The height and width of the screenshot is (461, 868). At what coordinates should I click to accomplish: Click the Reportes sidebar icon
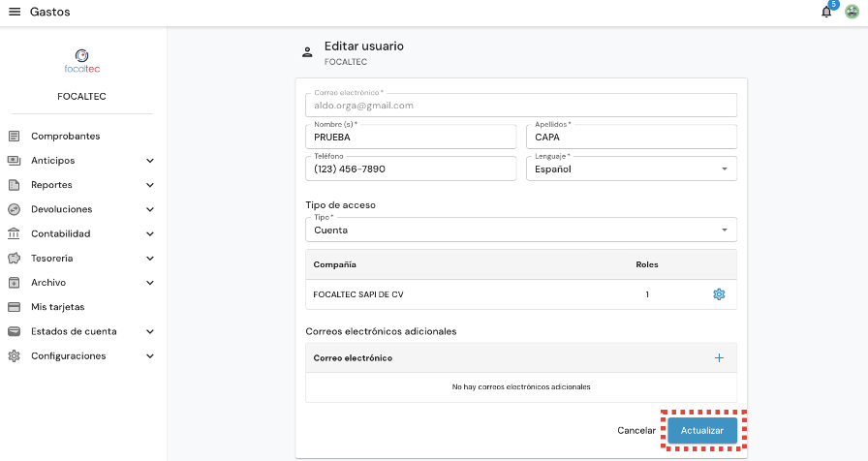click(14, 185)
